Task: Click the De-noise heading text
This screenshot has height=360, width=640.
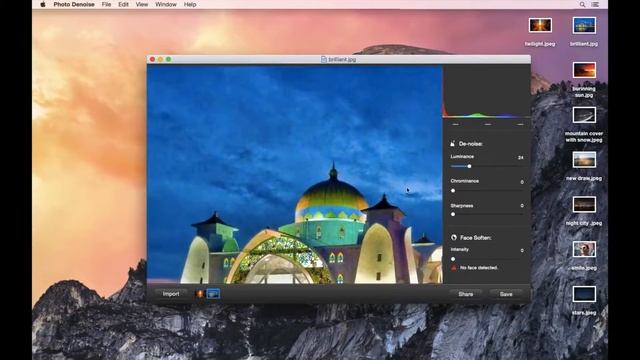Action: click(x=471, y=144)
